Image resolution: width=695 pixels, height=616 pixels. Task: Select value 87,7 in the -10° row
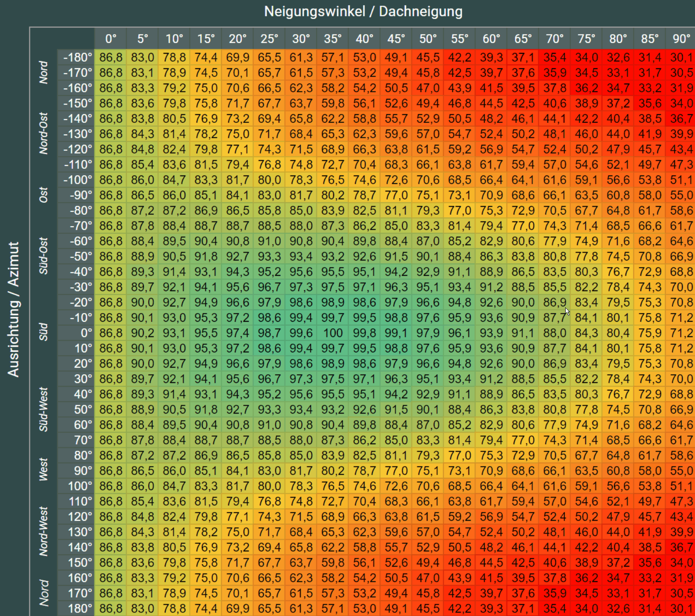click(554, 317)
